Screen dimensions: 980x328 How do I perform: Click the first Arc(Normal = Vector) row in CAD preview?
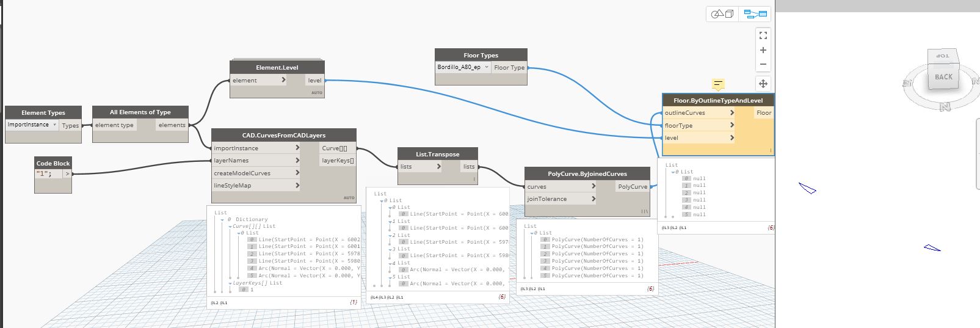(309, 268)
